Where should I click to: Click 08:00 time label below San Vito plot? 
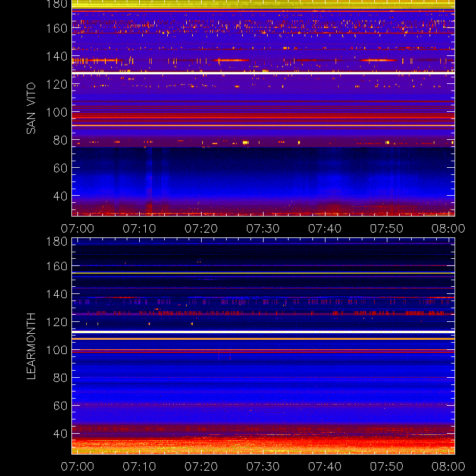click(449, 228)
